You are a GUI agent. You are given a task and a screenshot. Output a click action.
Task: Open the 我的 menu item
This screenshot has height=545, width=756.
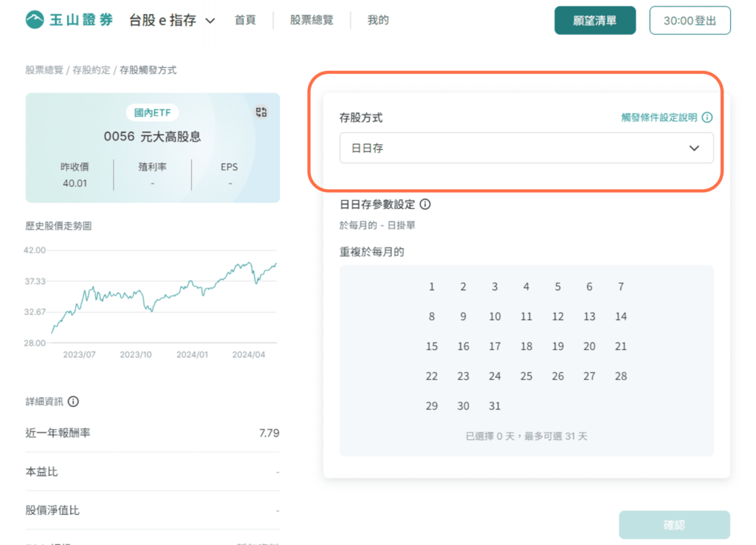378,20
